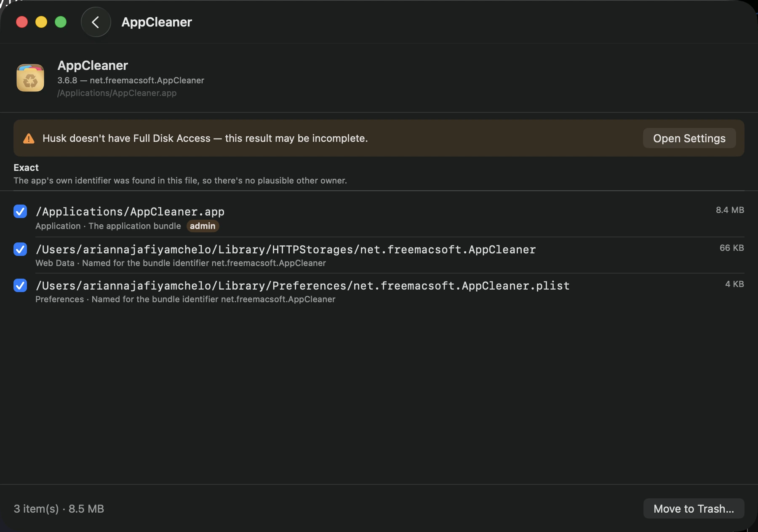758x532 pixels.
Task: Go back with the chevron button
Action: (96, 22)
